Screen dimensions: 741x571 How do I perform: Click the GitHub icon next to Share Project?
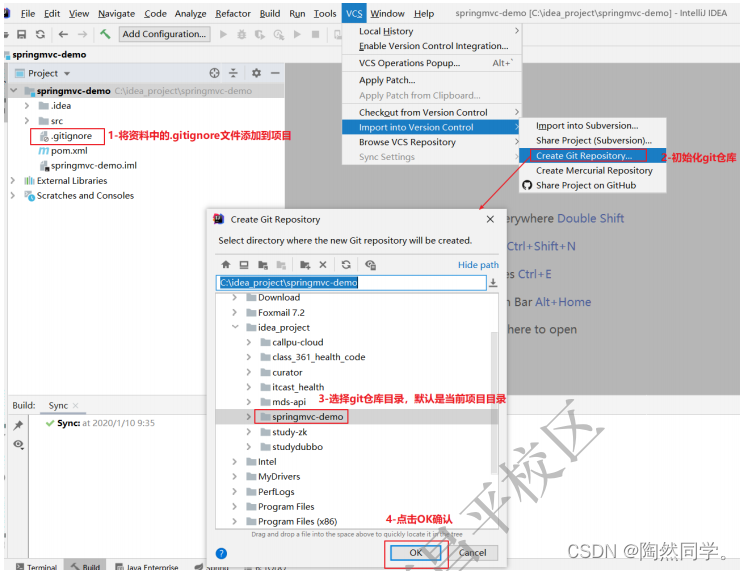pos(527,185)
